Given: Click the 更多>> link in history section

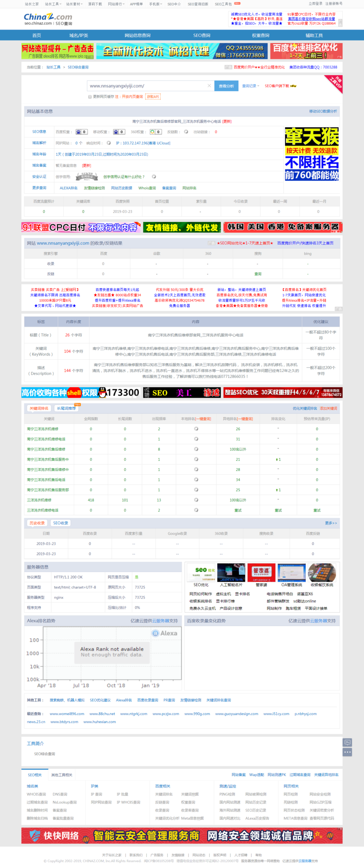Looking at the screenshot, I should (x=331, y=523).
